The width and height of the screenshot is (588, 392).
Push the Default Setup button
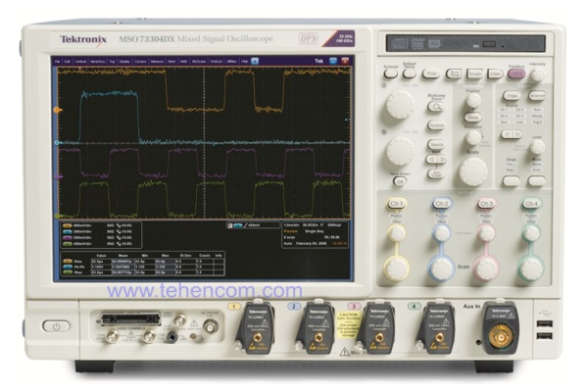coord(410,73)
